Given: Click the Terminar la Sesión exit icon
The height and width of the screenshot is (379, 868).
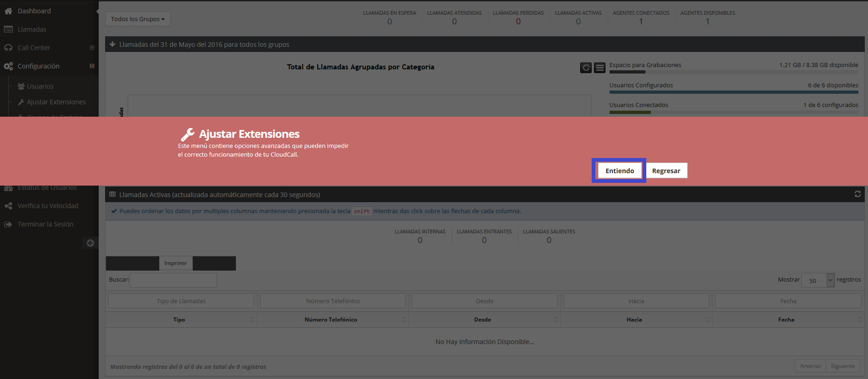Looking at the screenshot, I should [8, 224].
